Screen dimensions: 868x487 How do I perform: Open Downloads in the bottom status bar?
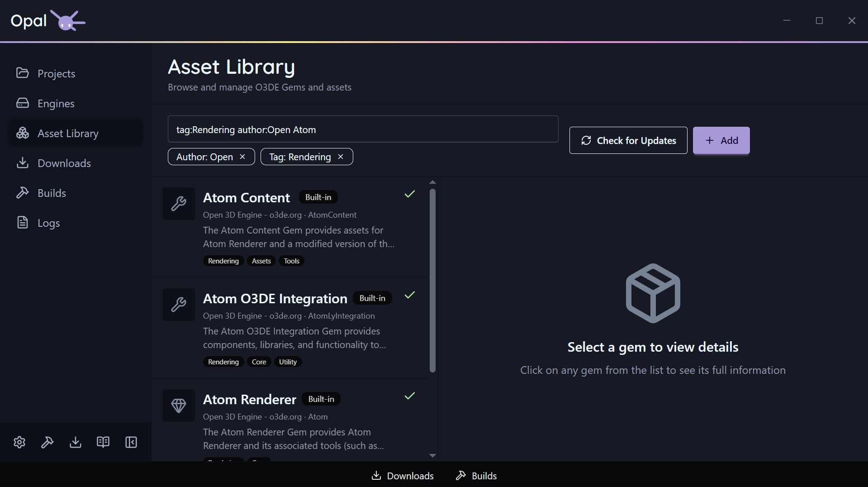(x=403, y=476)
